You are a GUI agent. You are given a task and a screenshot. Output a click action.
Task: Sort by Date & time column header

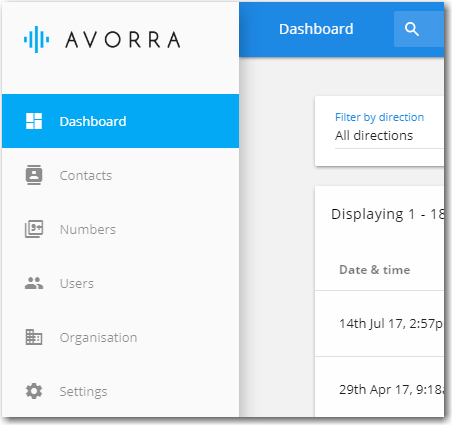(375, 270)
